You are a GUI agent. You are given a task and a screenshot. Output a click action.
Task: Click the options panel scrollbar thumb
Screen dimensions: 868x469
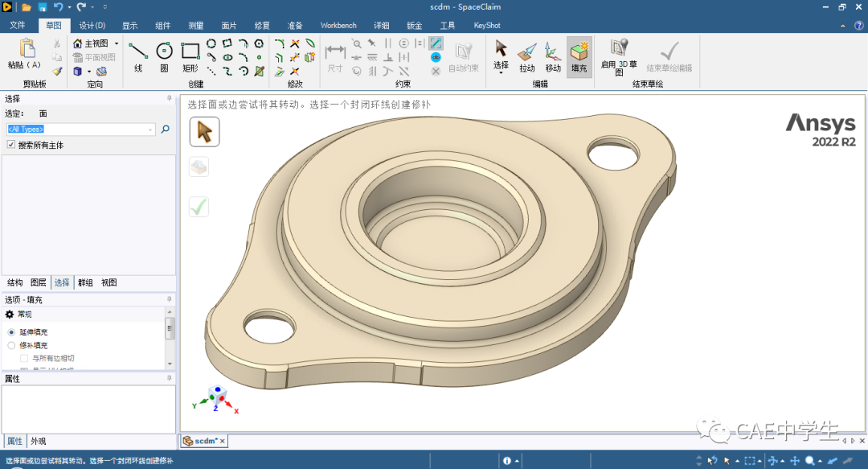coord(170,328)
